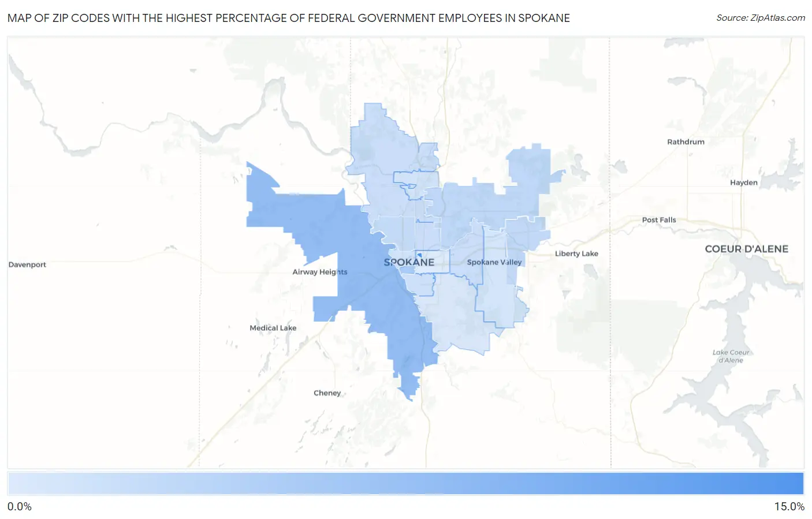Select the Hayden label
This screenshot has height=519, width=812.
744,182
